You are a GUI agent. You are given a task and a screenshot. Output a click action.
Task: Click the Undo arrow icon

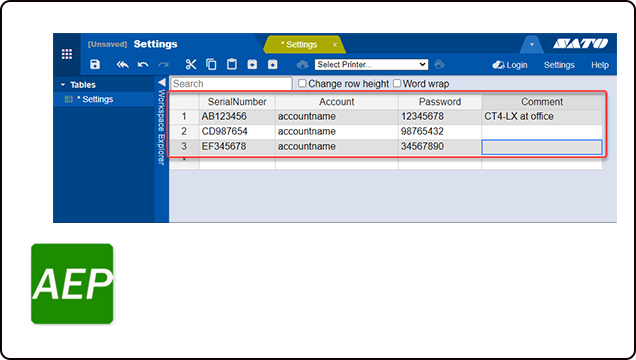pos(143,64)
